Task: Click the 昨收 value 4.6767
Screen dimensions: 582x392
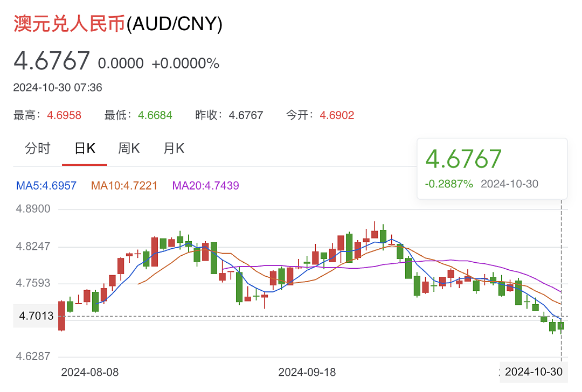Action: pos(246,115)
